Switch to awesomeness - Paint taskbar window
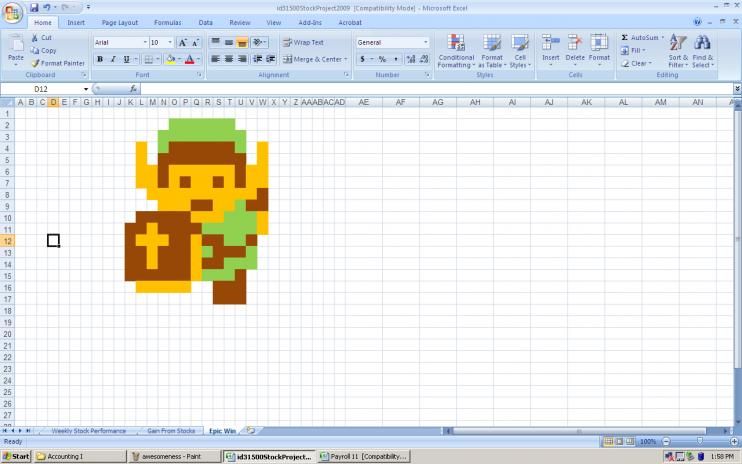Screen dimensions: 742x464 click(x=174, y=456)
